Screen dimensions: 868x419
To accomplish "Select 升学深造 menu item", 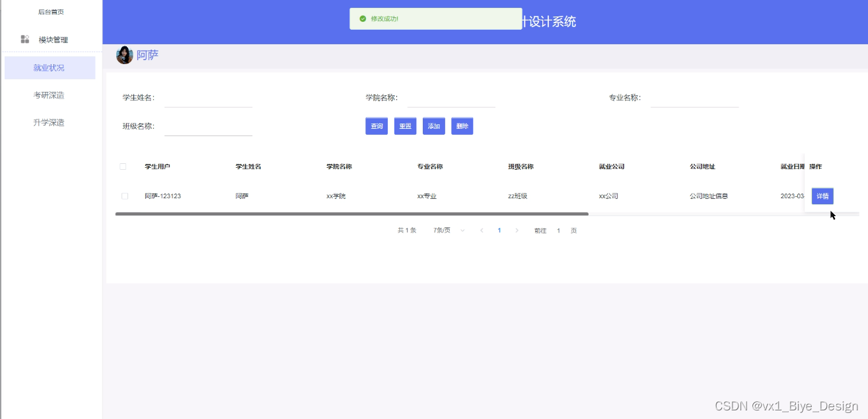I will 50,122.
